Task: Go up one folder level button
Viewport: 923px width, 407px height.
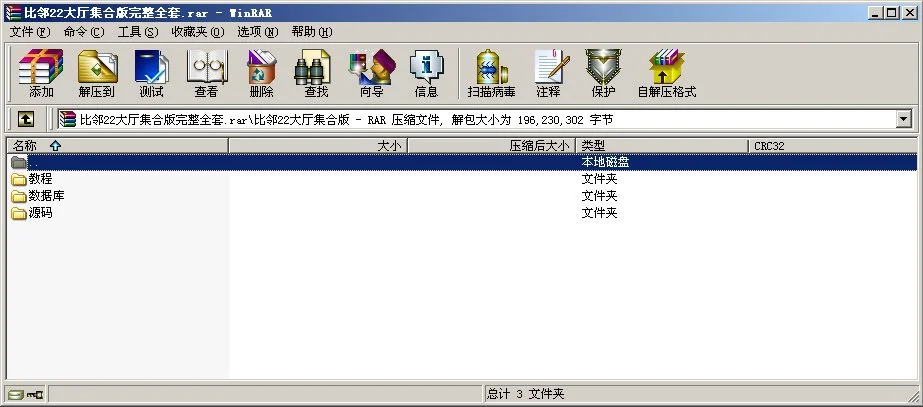Action: tap(26, 119)
